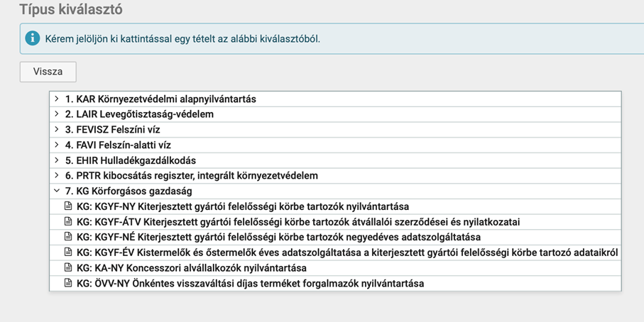The width and height of the screenshot is (644, 322).
Task: Click document icon beside KGYF-ÁTV entry
Action: tap(68, 222)
